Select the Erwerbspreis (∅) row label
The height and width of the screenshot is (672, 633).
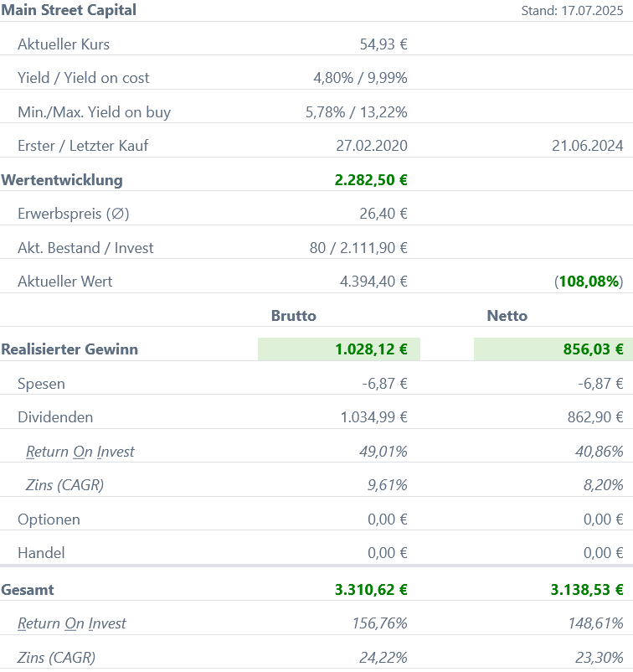pos(74,214)
